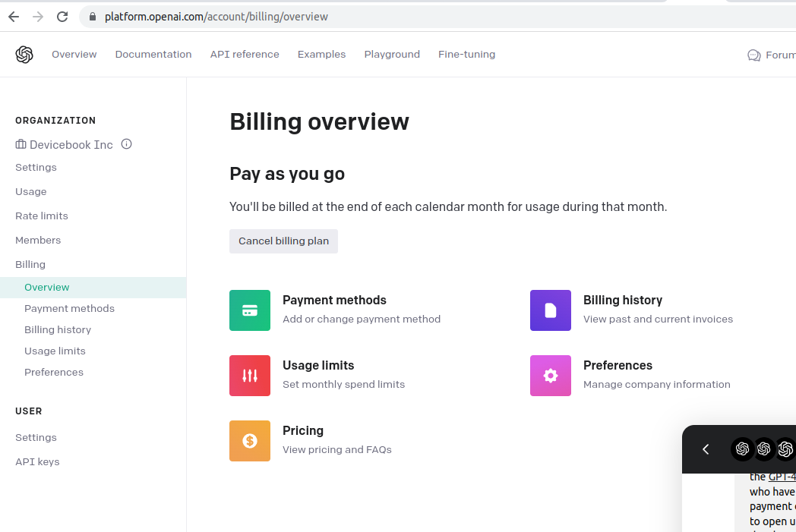Screen dimensions: 796x532
Task: Open the GPT-4 link in the popup
Action: pos(783,476)
